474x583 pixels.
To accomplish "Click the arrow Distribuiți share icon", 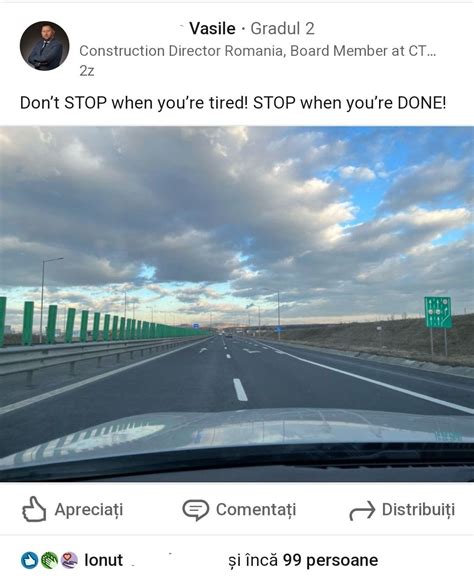I will click(362, 510).
